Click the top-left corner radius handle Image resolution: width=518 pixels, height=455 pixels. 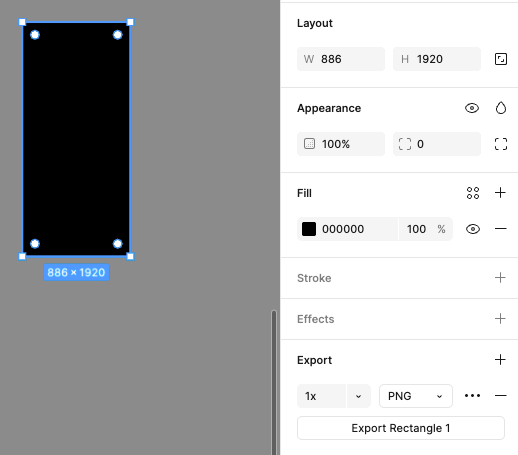click(x=35, y=35)
